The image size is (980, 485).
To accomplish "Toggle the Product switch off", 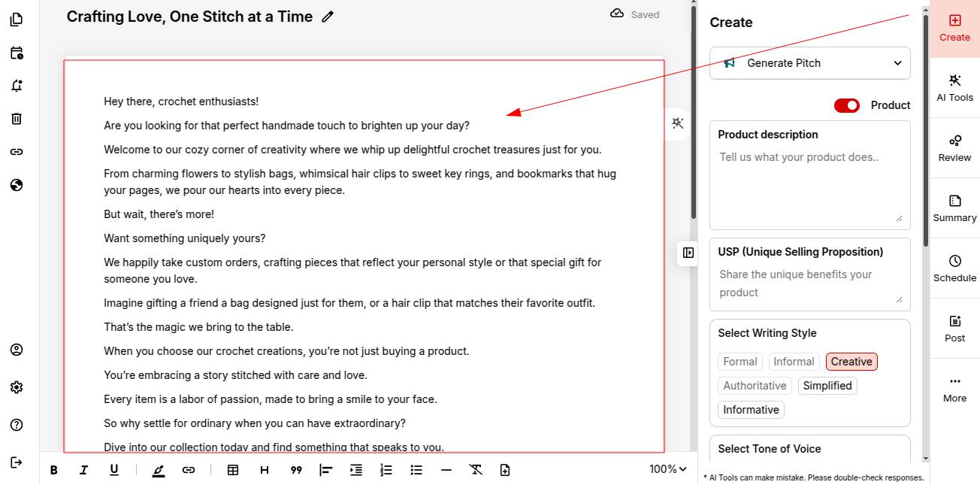I will pyautogui.click(x=847, y=105).
